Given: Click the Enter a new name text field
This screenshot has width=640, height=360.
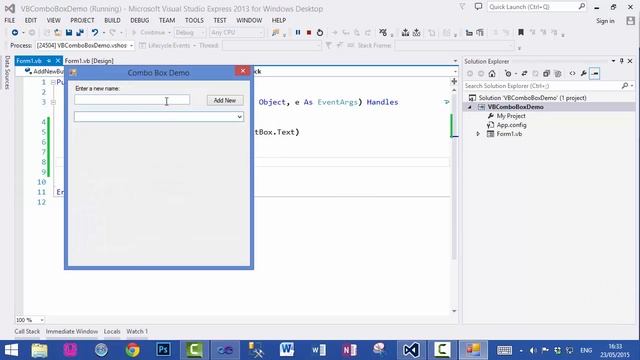Looking at the screenshot, I should pos(132,100).
